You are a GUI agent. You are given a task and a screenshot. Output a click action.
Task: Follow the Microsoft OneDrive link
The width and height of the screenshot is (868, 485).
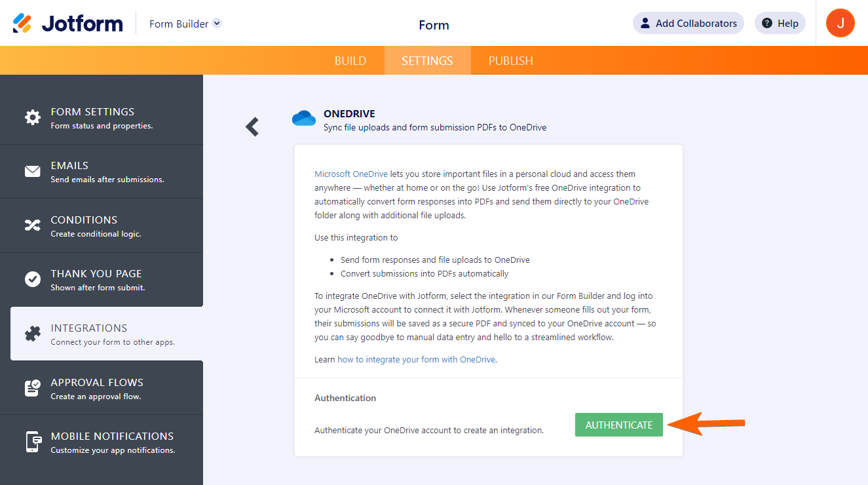pyautogui.click(x=351, y=174)
